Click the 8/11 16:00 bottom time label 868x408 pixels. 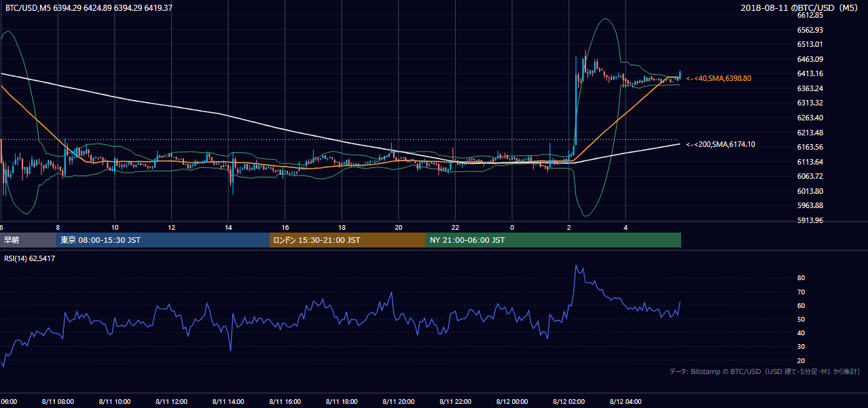pos(285,402)
